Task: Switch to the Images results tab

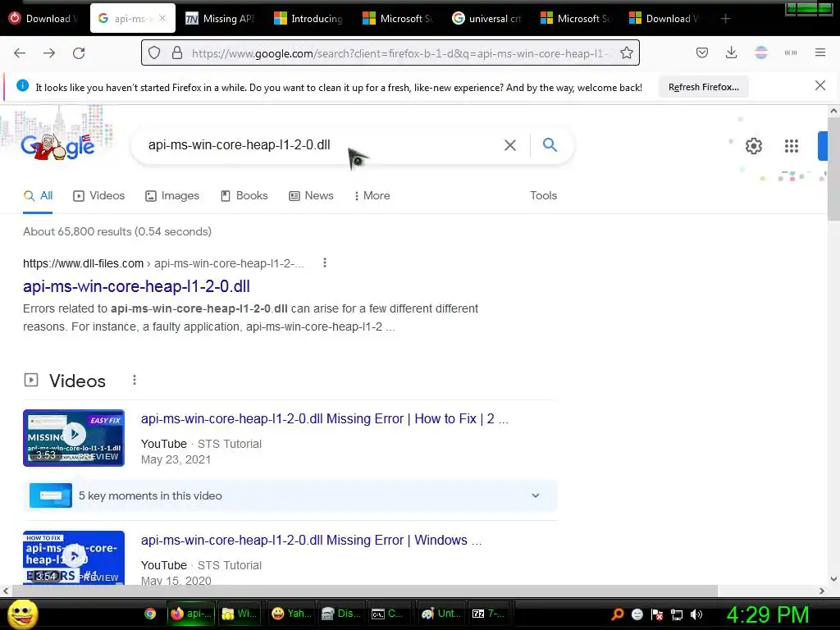Action: (172, 196)
